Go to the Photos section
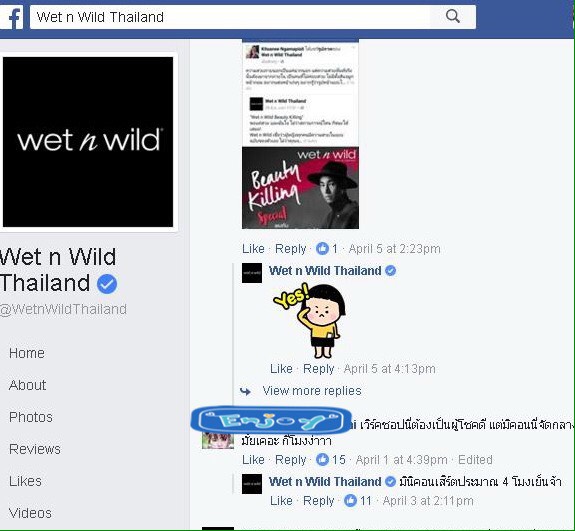The width and height of the screenshot is (575, 531). coord(31,417)
